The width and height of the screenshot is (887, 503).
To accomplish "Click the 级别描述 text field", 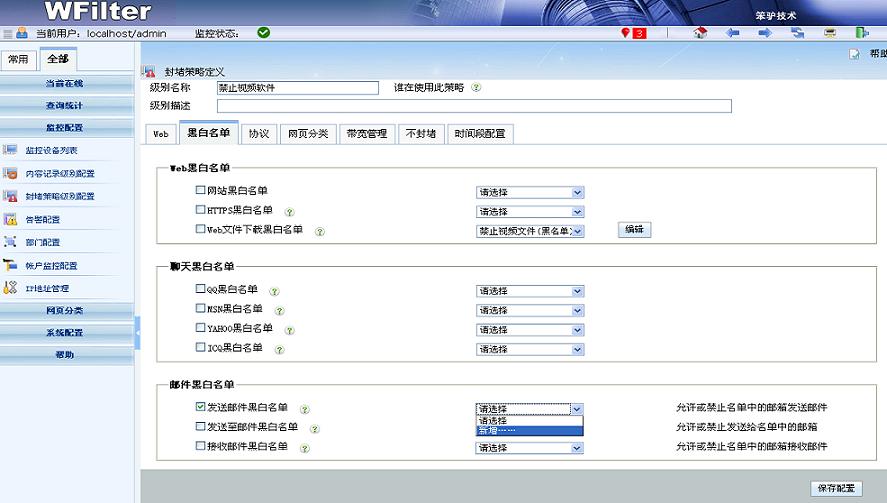I will pyautogui.click(x=473, y=106).
